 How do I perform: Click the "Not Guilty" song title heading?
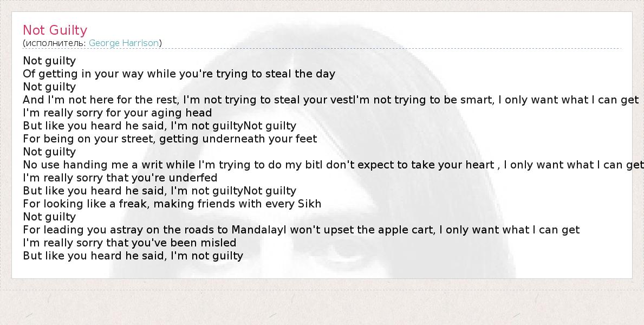[x=55, y=30]
